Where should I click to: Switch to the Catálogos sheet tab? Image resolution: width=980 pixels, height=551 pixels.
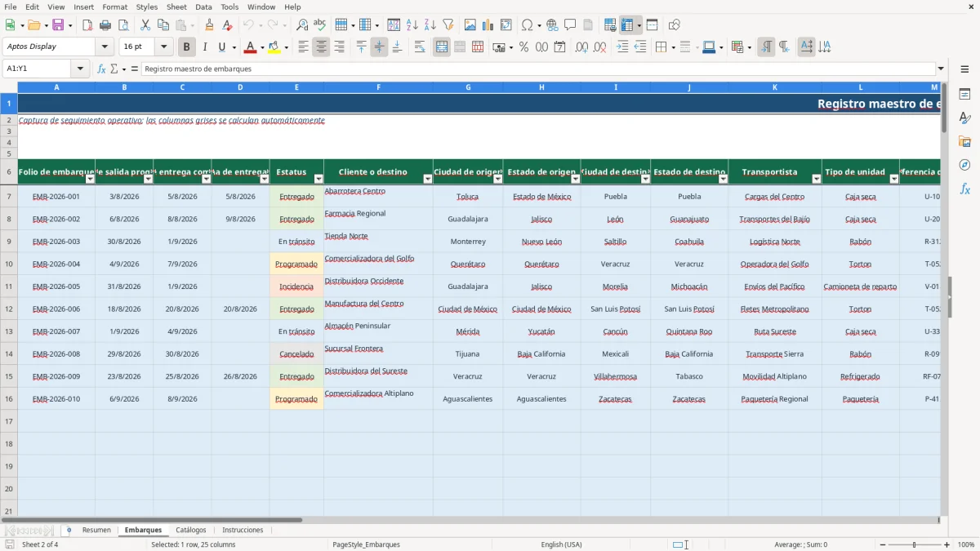point(191,530)
